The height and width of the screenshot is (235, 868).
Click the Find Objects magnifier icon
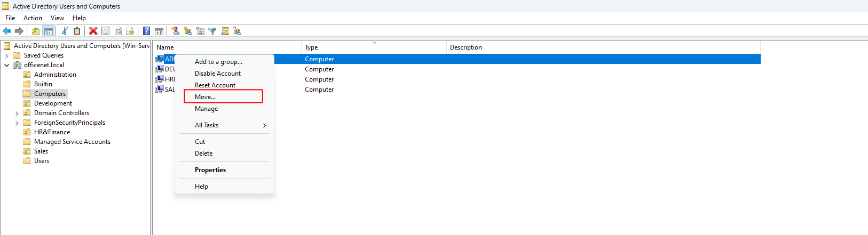point(225,31)
